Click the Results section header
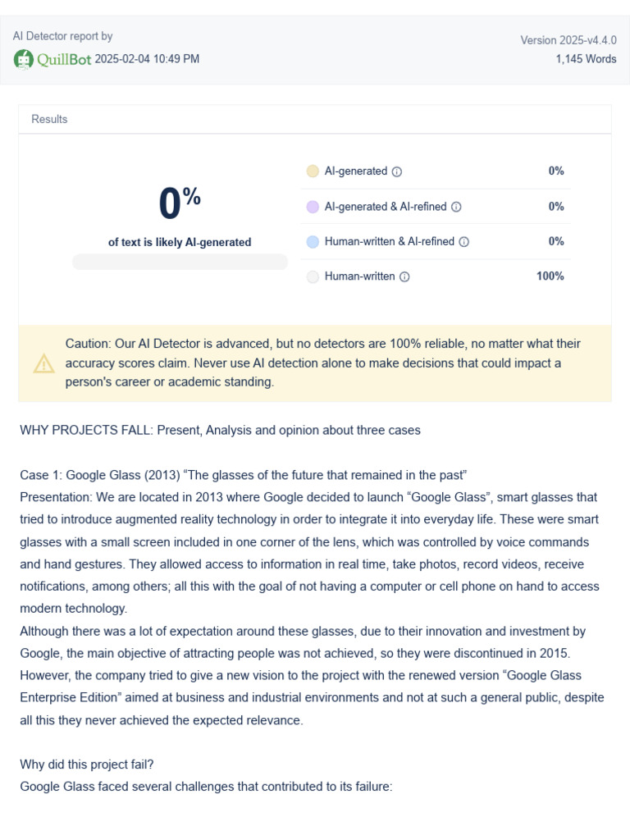The image size is (630, 840). click(x=49, y=119)
